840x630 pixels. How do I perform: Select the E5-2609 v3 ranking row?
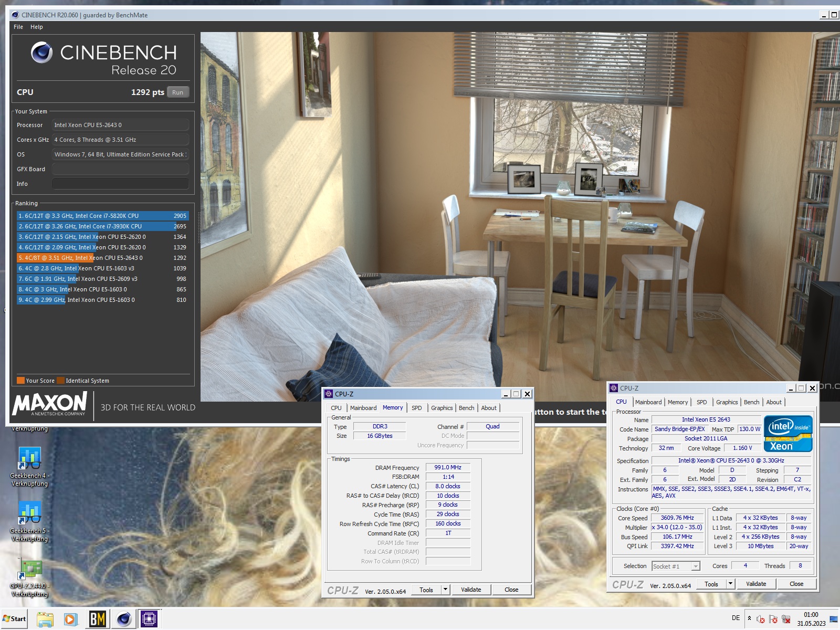coord(102,279)
